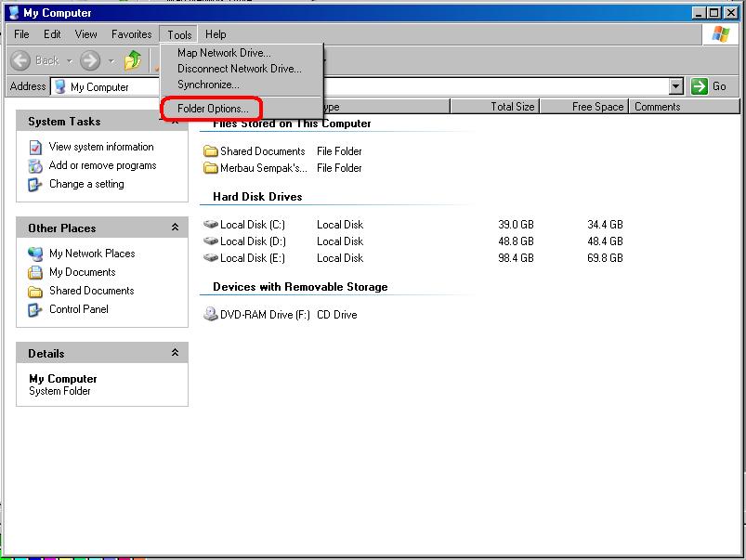Click the View system information icon
This screenshot has height=560, width=746.
click(35, 147)
